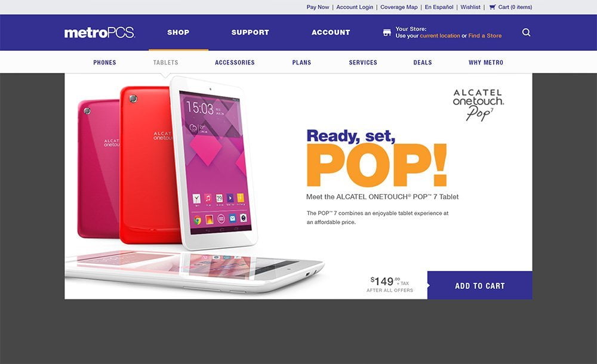
Task: Click the search magnifier icon
Action: (526, 32)
